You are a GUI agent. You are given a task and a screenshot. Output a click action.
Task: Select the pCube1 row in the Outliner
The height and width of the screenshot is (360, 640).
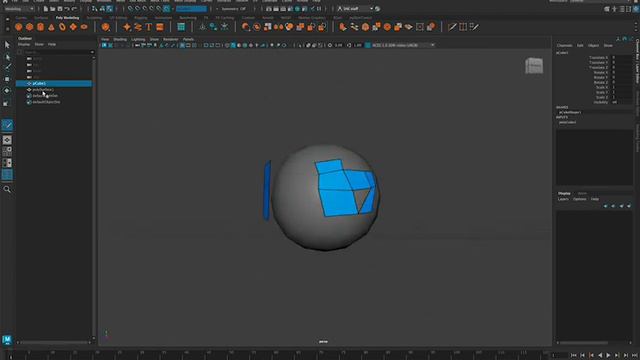point(54,83)
